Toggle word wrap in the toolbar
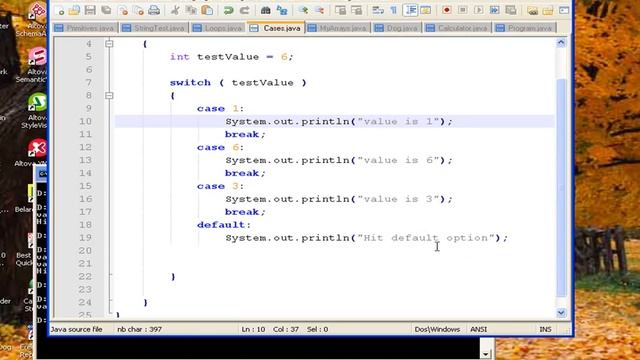This screenshot has height=360, width=640. pos(378,10)
